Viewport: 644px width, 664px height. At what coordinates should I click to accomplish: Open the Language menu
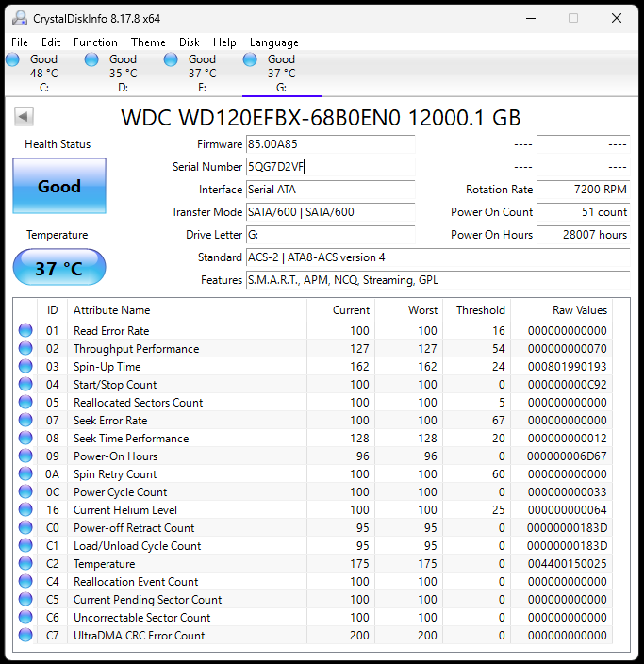click(274, 42)
